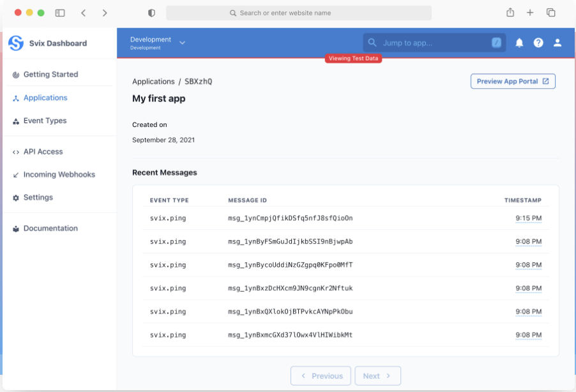The width and height of the screenshot is (576, 392).
Task: Go to API Access page
Action: tap(43, 152)
